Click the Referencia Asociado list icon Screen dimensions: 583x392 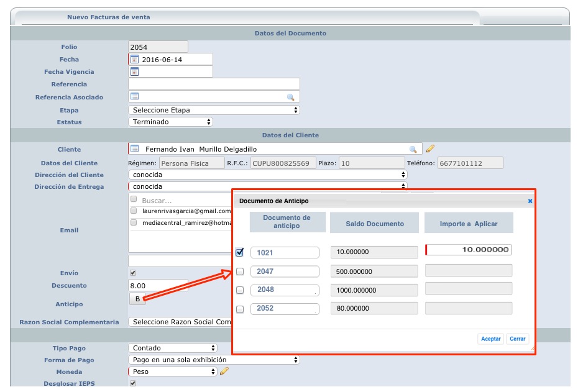click(x=135, y=96)
